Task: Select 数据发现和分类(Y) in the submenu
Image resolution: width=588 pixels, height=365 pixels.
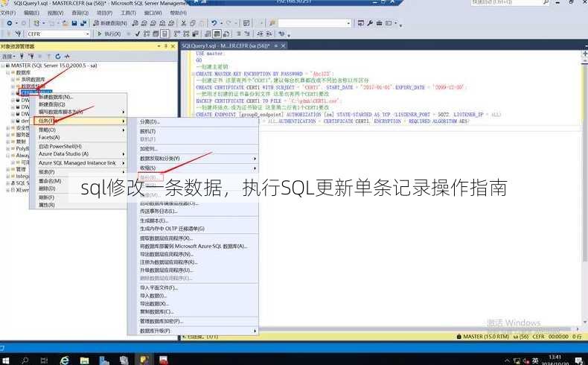Action: coord(193,159)
